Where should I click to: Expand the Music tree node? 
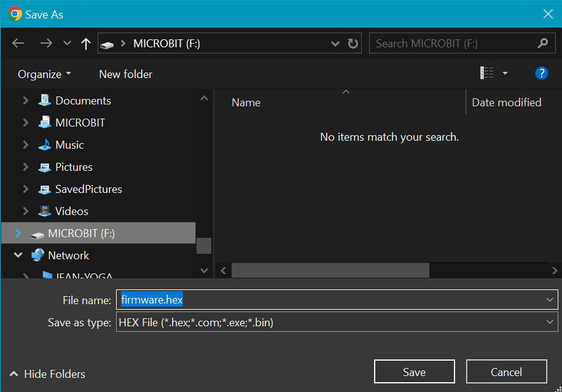coord(25,145)
